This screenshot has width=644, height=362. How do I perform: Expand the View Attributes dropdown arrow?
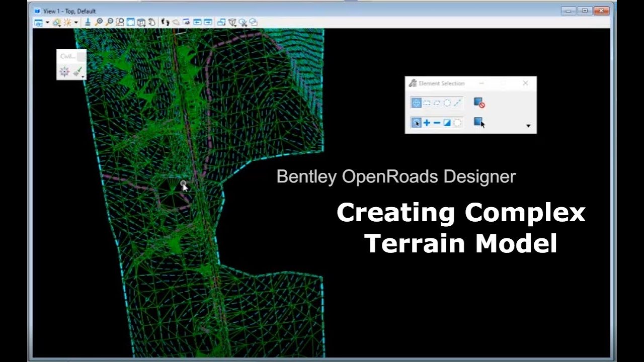[x=47, y=22]
